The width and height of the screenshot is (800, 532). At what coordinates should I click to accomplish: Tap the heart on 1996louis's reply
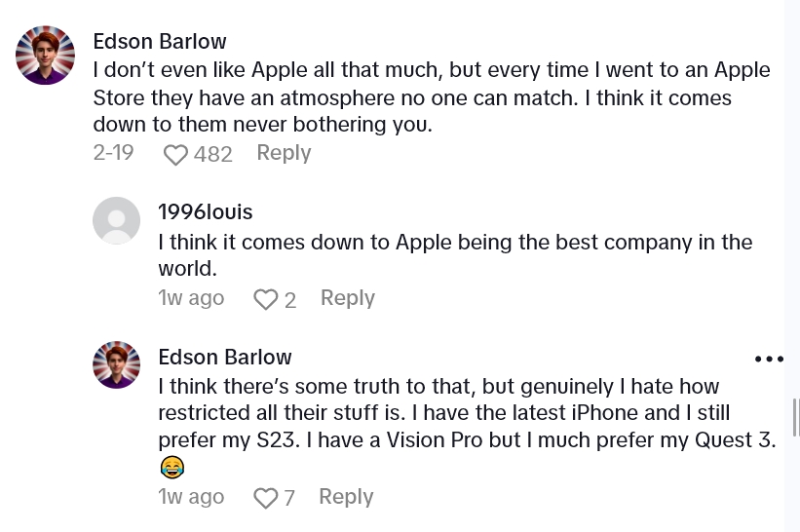(x=265, y=300)
